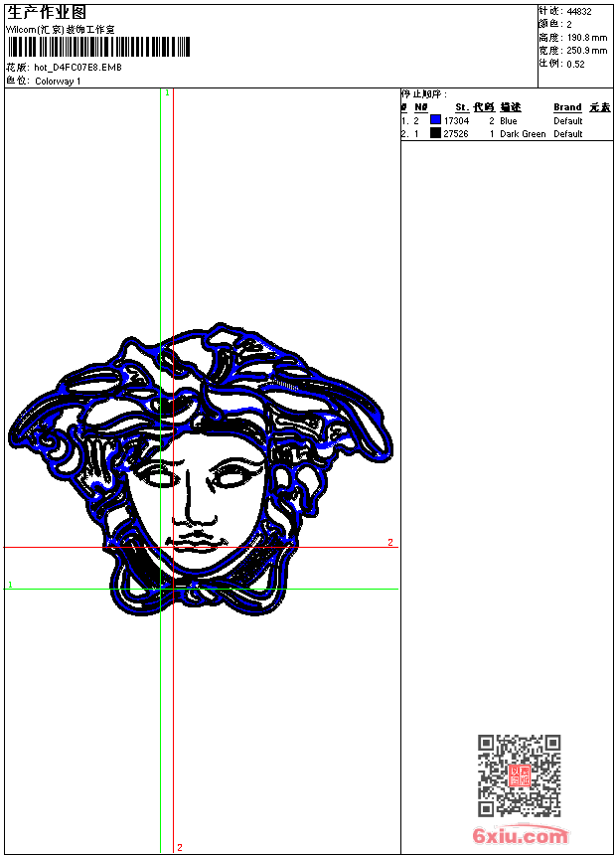Select the Dark Green color description
Viewport: 616px width, 855px height.
click(x=523, y=134)
